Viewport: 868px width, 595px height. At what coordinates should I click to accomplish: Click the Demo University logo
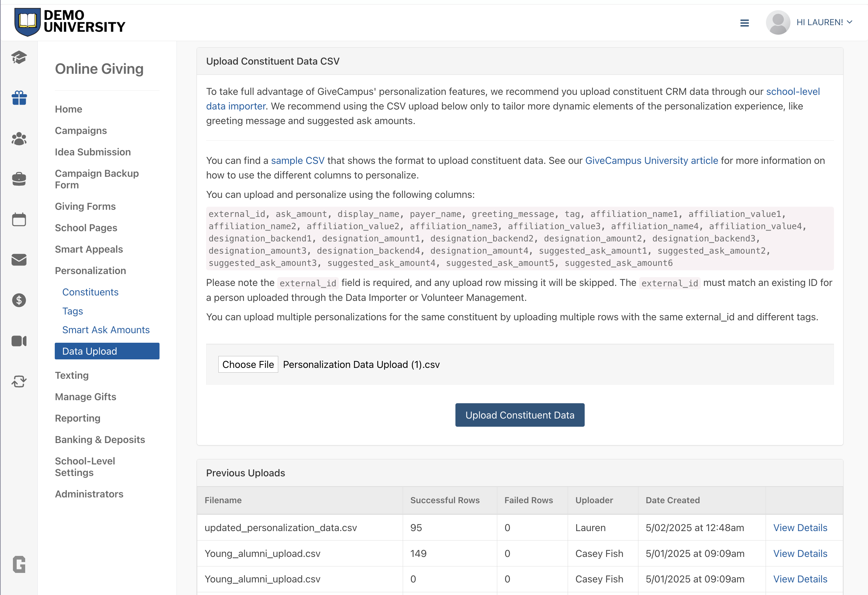(70, 22)
